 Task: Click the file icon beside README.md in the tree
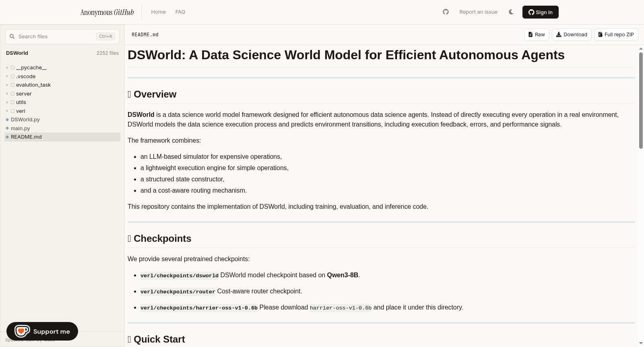(7, 137)
